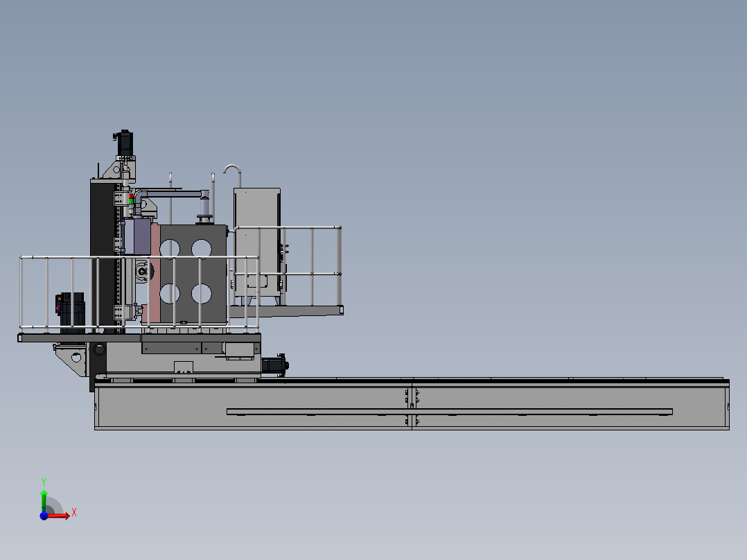Click the blue Z axis ball of triad
Screen dimensions: 747x560
[x=44, y=516]
